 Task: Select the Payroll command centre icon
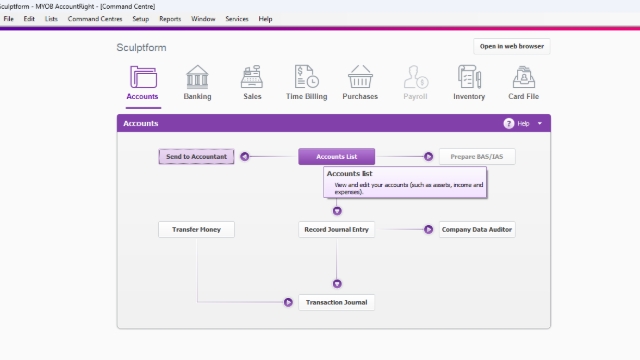point(416,77)
